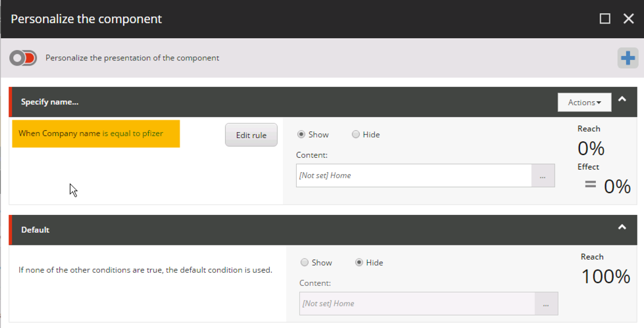The width and height of the screenshot is (644, 328).
Task: Maximize the Personalize the component dialog
Action: tap(605, 19)
